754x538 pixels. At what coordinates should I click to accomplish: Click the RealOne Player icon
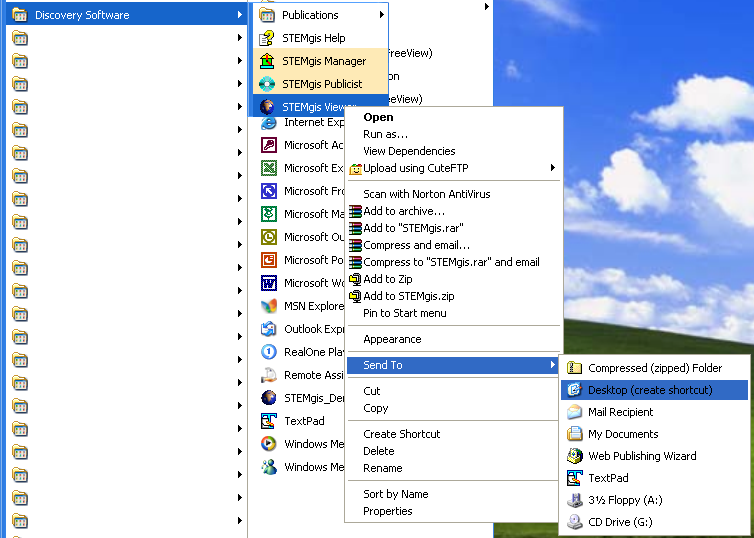coord(269,352)
